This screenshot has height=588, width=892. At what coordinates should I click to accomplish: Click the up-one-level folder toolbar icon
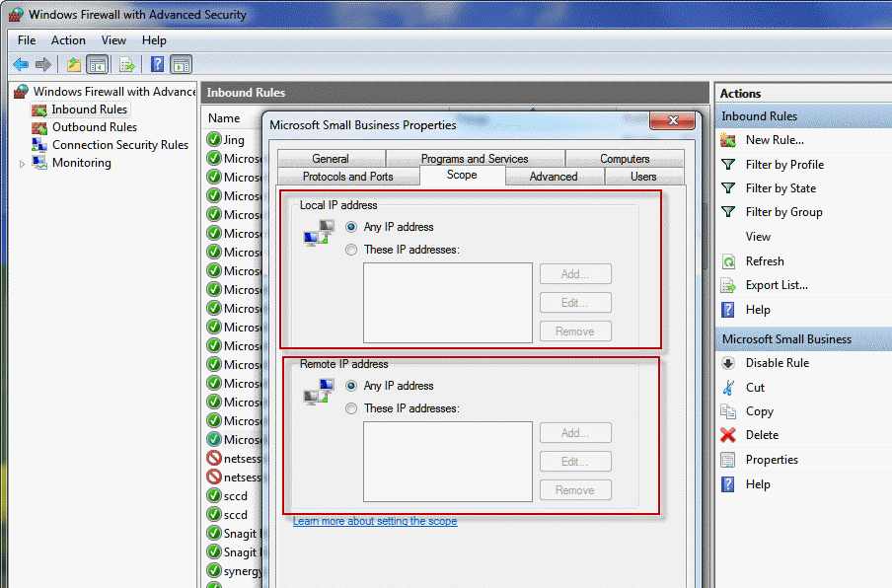click(x=73, y=65)
